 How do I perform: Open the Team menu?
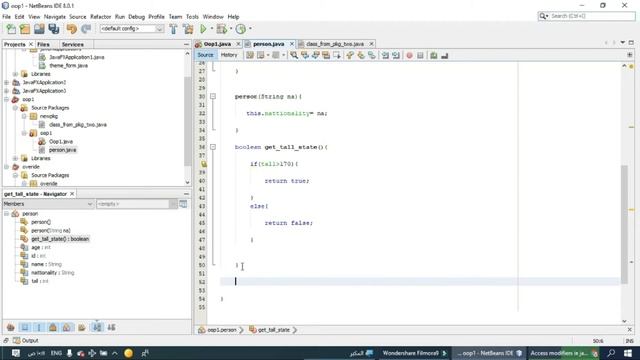[x=175, y=17]
